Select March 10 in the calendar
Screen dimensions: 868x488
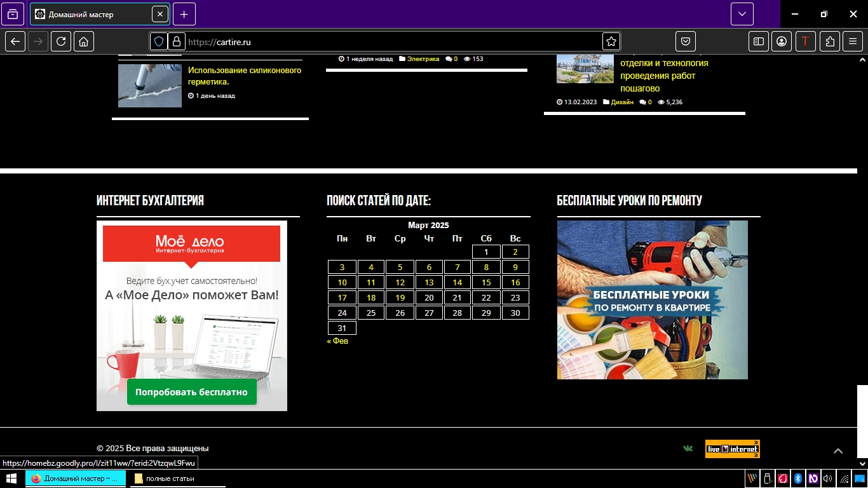pyautogui.click(x=342, y=282)
